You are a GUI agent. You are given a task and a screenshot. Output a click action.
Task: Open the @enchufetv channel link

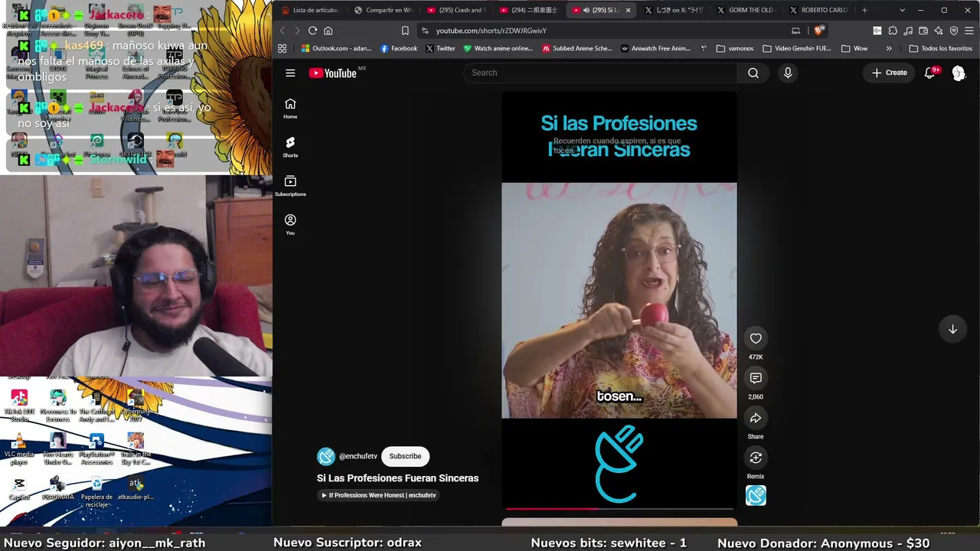[x=358, y=456]
